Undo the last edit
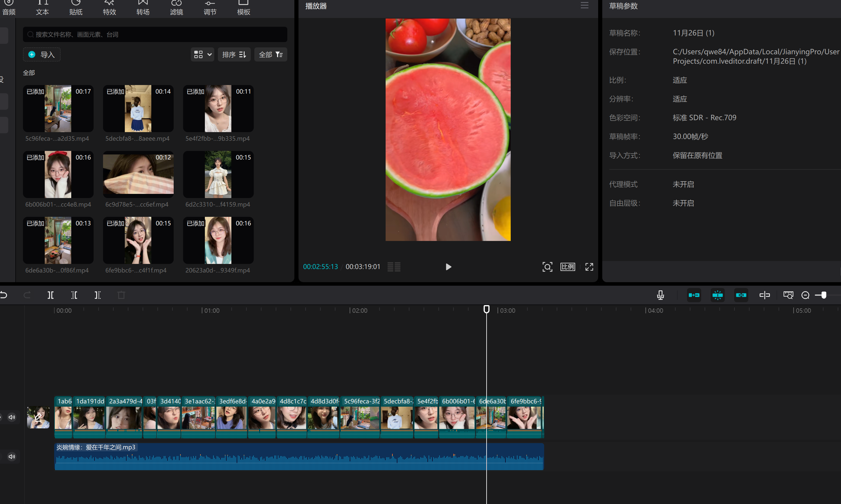Image resolution: width=841 pixels, height=504 pixels. click(x=4, y=295)
